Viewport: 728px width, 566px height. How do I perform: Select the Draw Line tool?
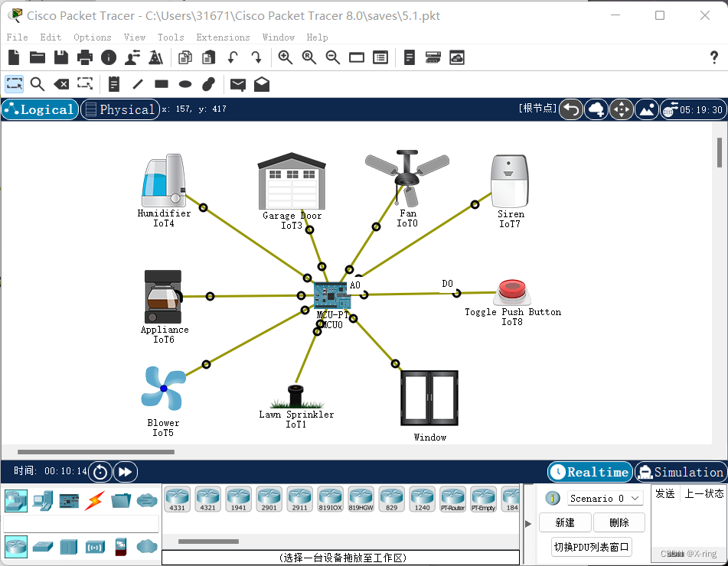tap(138, 84)
